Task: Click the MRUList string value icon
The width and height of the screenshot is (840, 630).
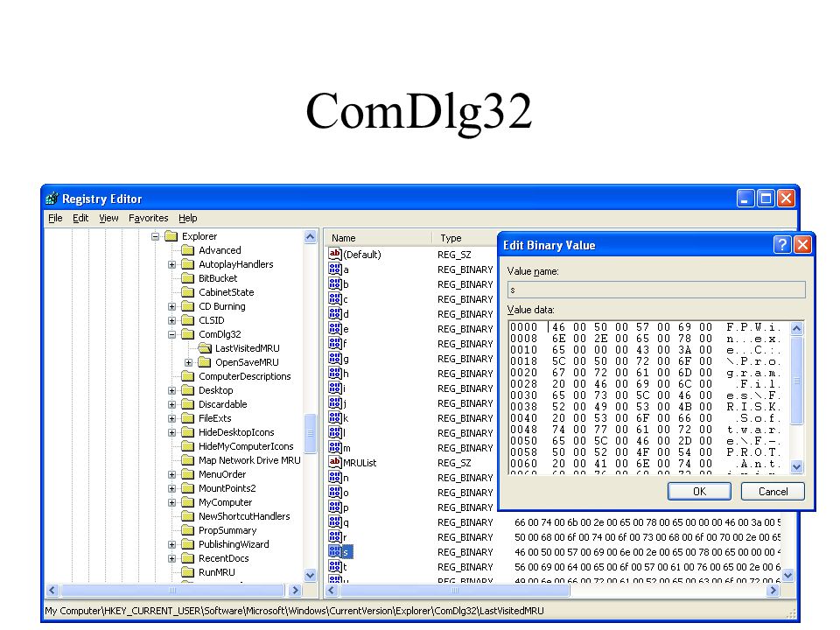Action: (x=335, y=462)
